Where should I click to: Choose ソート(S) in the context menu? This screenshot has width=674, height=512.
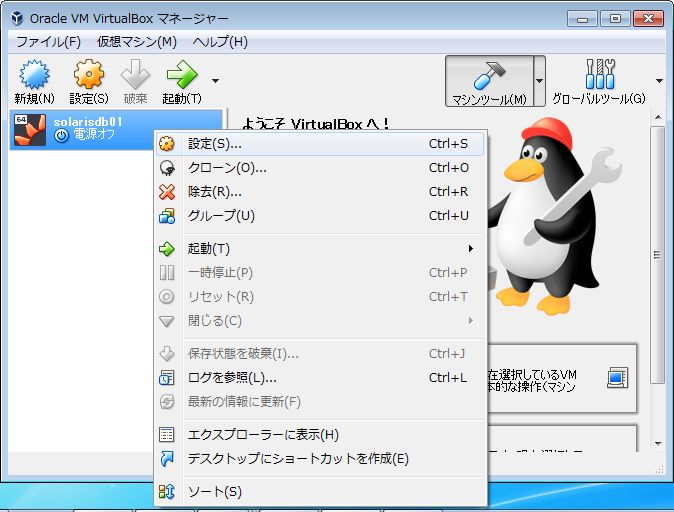[x=320, y=491]
